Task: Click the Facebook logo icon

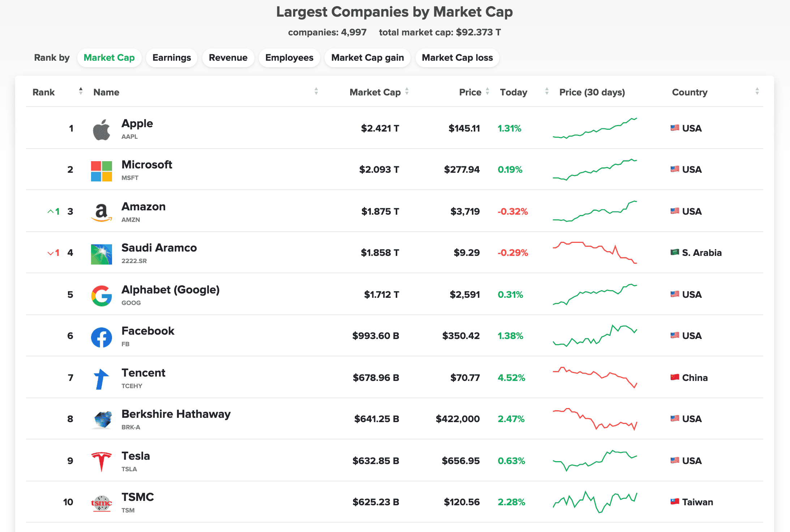Action: (x=101, y=337)
